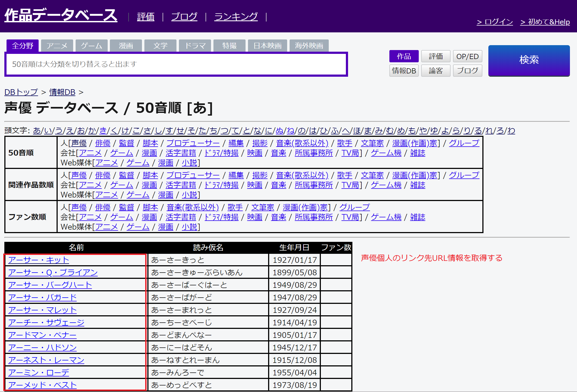
Task: Open ゲーム機 in the 関連作品数順 row
Action: pyautogui.click(x=386, y=185)
